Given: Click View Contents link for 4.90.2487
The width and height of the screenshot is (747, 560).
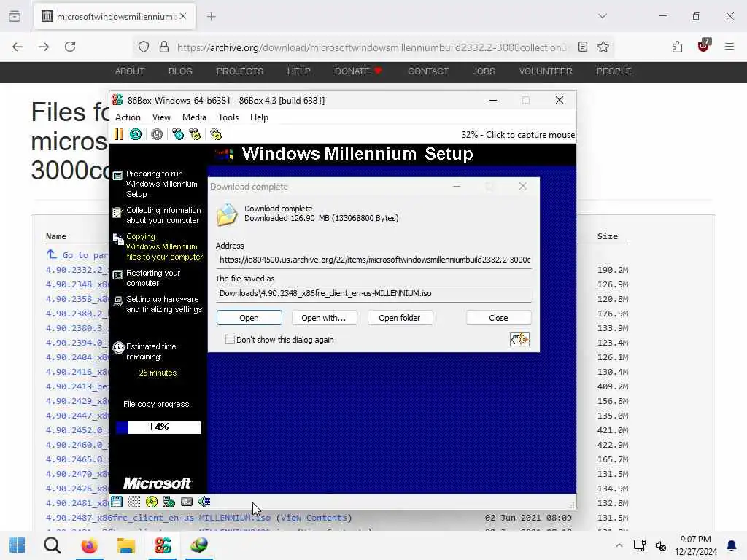Looking at the screenshot, I should [314, 518].
